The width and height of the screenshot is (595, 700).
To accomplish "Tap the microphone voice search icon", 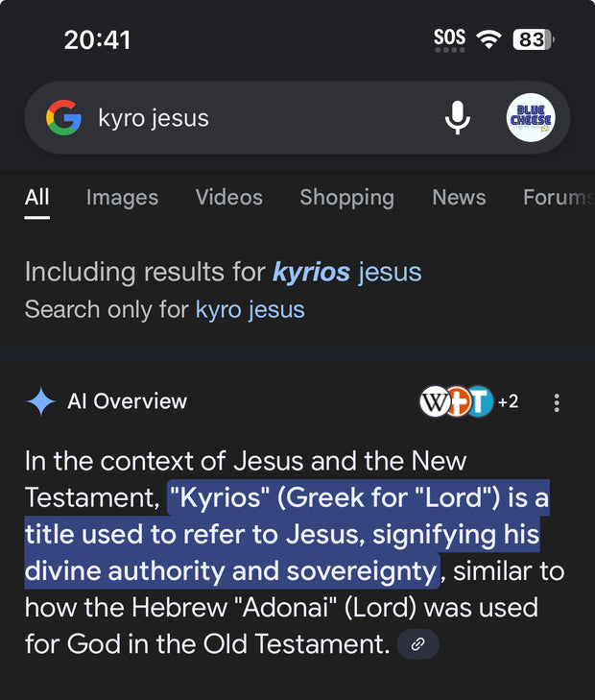I will (x=458, y=118).
